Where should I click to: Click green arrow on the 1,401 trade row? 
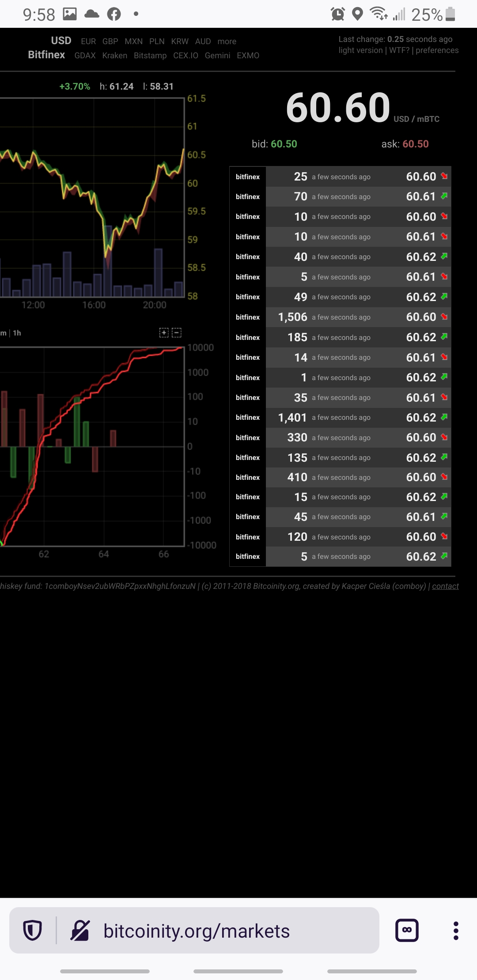pyautogui.click(x=444, y=417)
